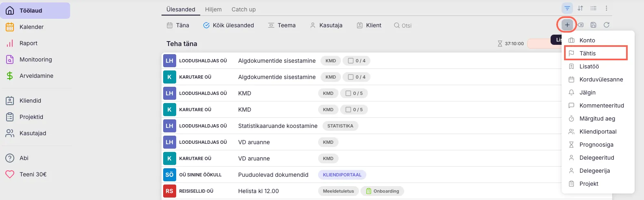Open the Kasutaja filter dropdown
This screenshot has width=644, height=200.
tap(326, 25)
